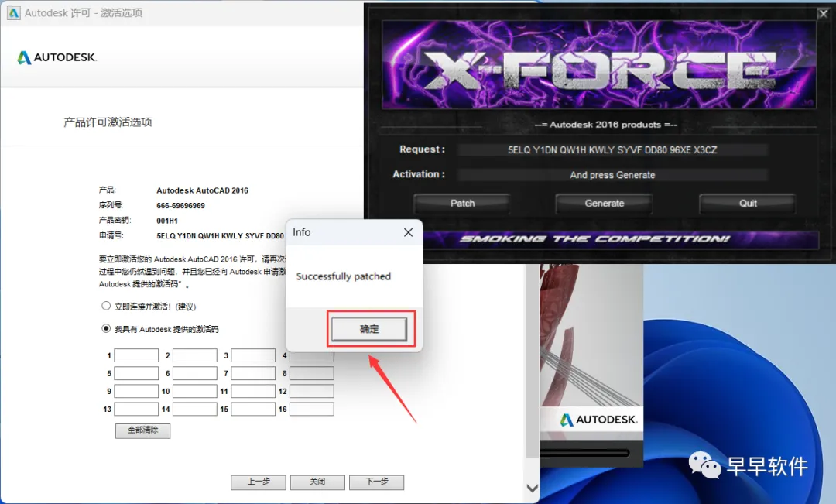Viewport: 836px width, 504px height.
Task: Click activation code box 3
Action: pos(253,355)
